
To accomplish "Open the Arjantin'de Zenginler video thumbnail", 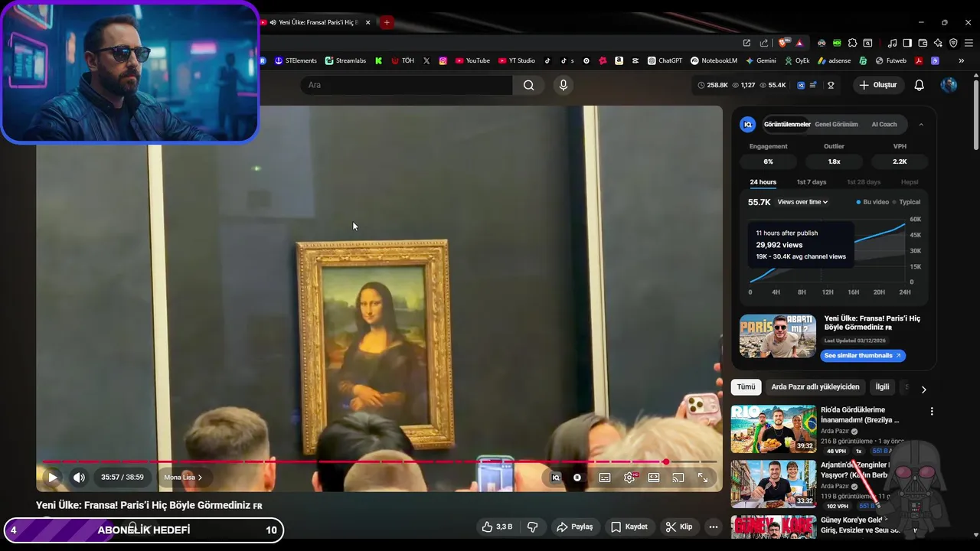I will click(773, 484).
